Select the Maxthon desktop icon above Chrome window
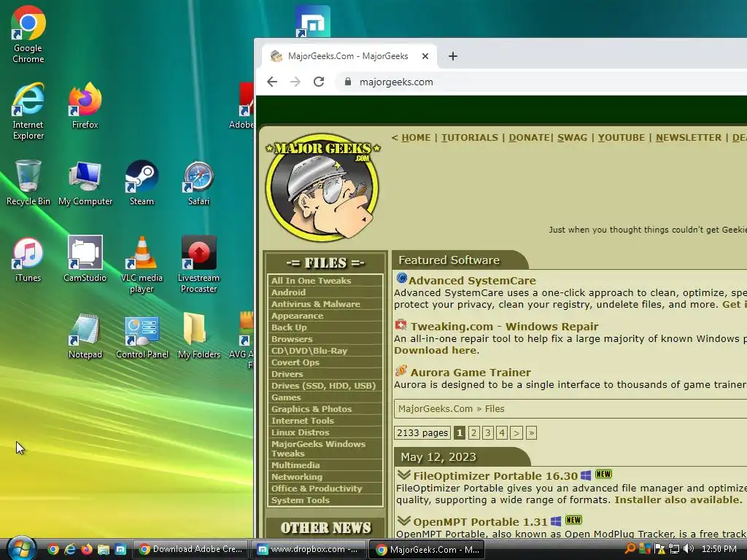This screenshot has height=560, width=747. pyautogui.click(x=312, y=21)
